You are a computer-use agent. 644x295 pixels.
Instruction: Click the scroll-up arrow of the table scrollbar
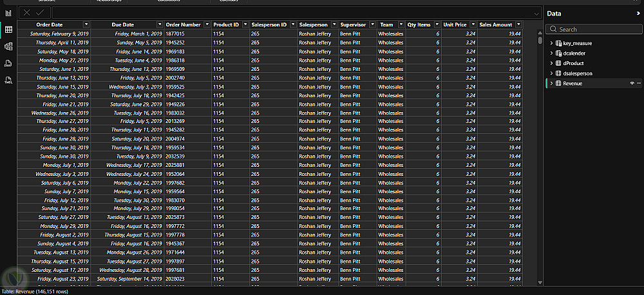click(540, 33)
